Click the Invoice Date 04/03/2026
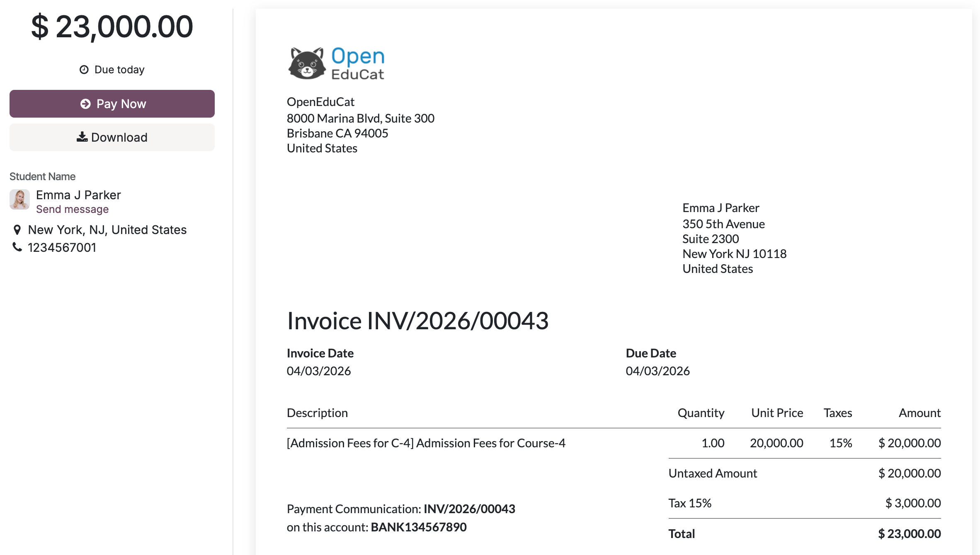Viewport: 980px width, 555px height. 319,371
